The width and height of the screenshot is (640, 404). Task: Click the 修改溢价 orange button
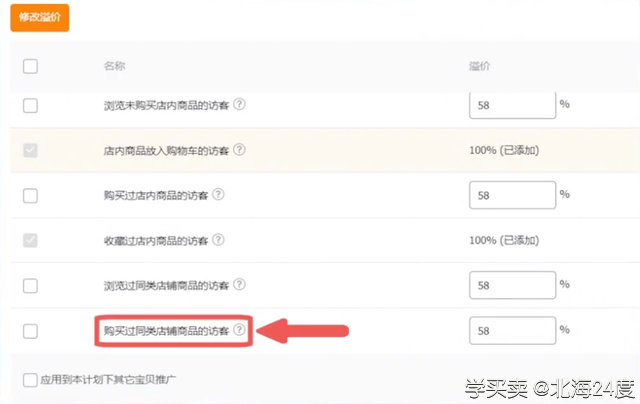tap(40, 18)
